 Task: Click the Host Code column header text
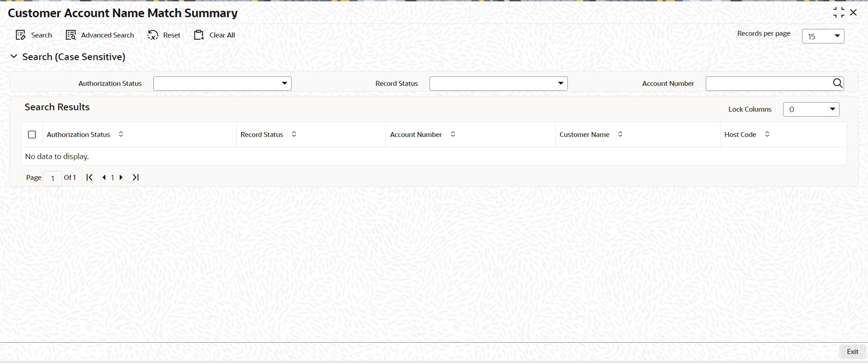pos(740,135)
